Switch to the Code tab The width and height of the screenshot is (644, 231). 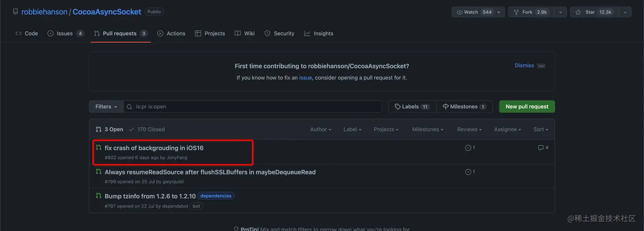[26, 34]
